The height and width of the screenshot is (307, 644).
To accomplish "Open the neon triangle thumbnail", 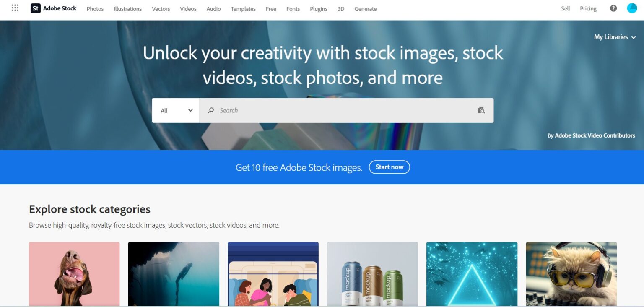I will (x=472, y=274).
